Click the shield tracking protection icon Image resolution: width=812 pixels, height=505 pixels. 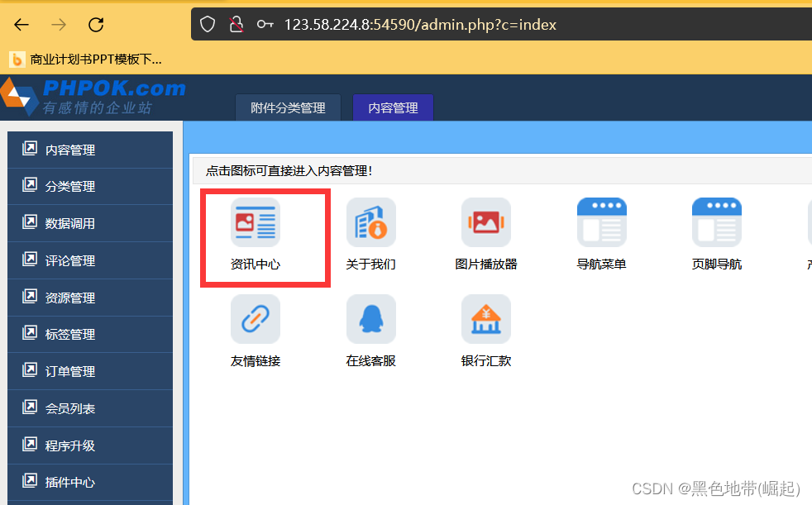208,24
